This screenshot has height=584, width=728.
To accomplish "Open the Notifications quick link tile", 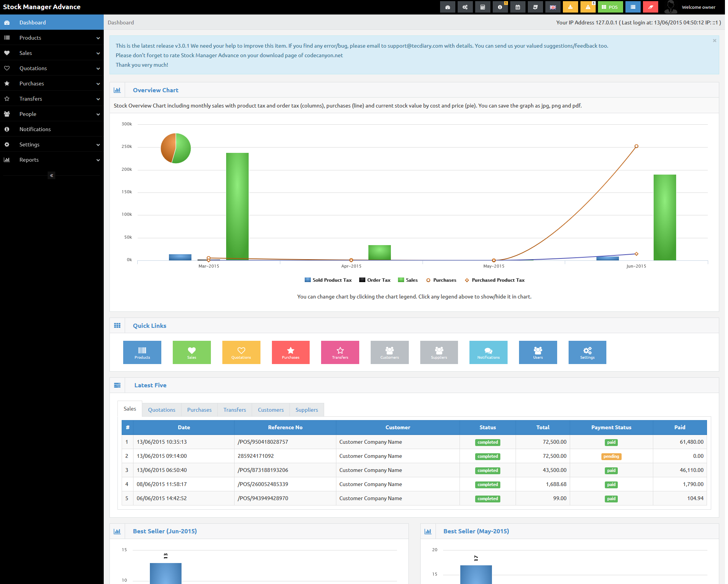I will coord(489,352).
